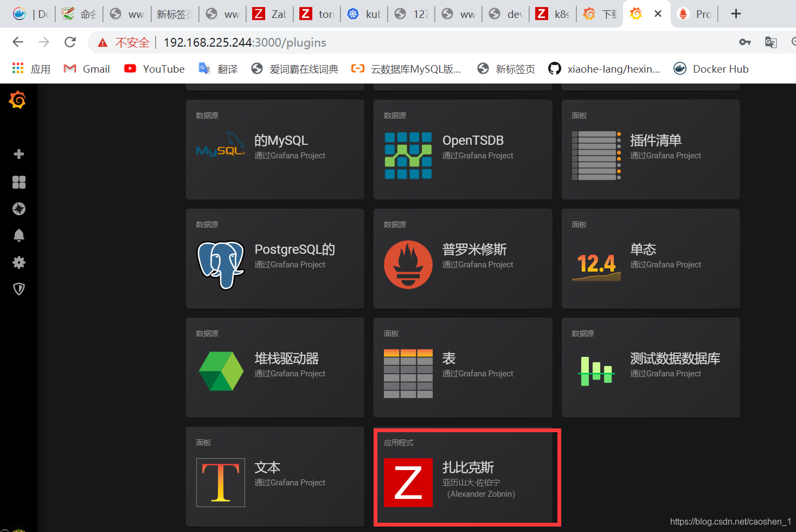The image size is (796, 532).
Task: Open the 新标签页 bookmark
Action: [x=506, y=69]
